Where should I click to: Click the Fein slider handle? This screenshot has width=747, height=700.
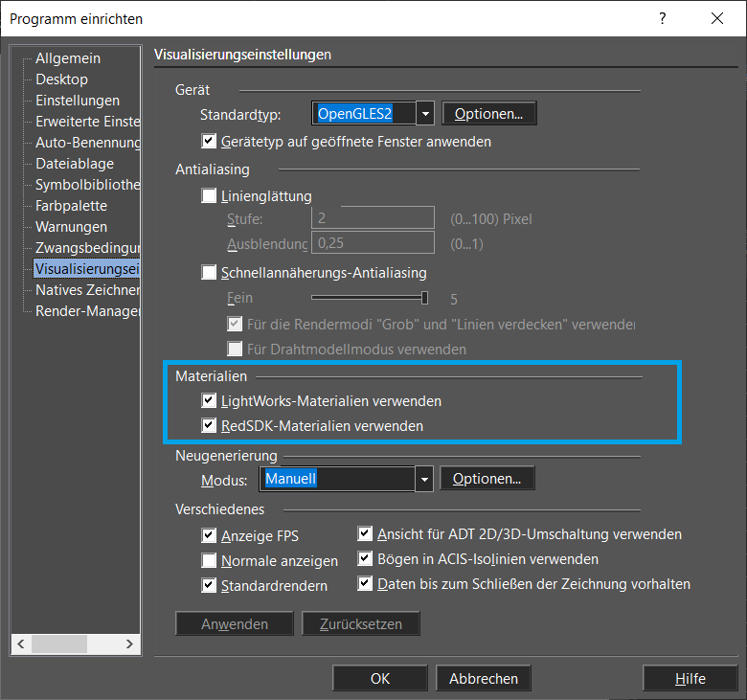424,298
